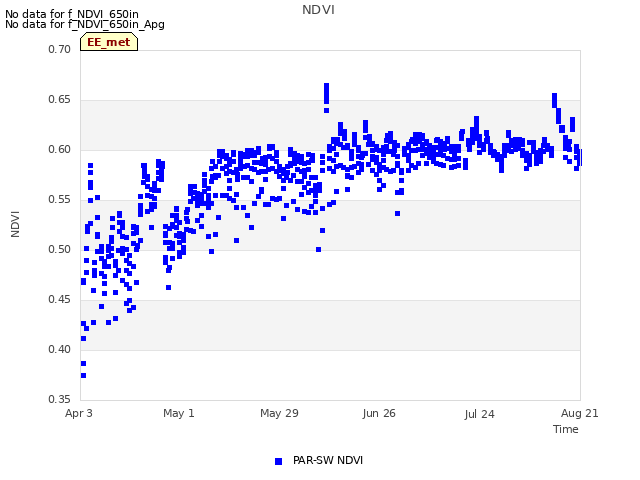This screenshot has width=640, height=480.
Task: Click the EE_met annotation label
Action: click(109, 42)
